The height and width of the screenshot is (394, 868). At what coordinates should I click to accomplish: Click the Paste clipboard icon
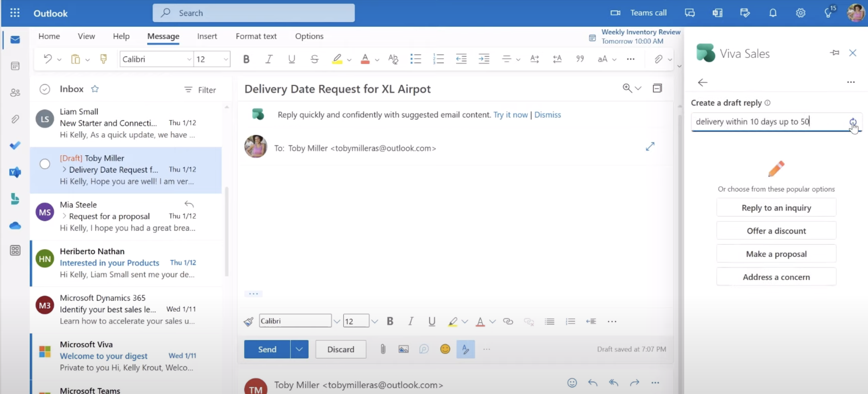[x=75, y=59]
